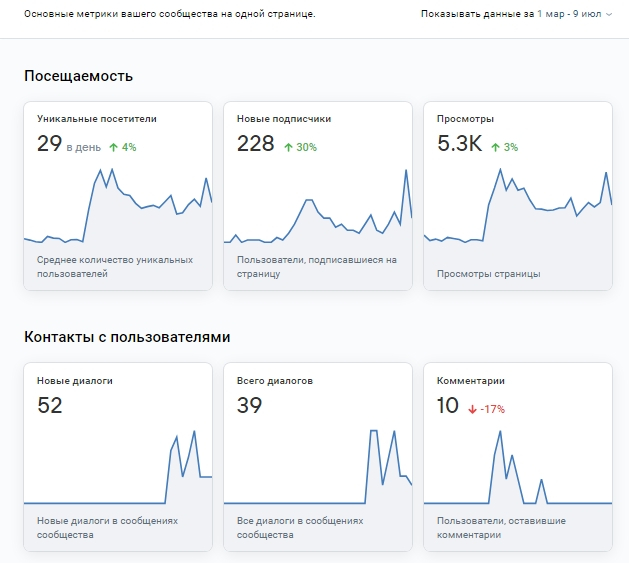Open the '1 мар - 9 июл' date range
The height and width of the screenshot is (563, 629).
click(567, 16)
